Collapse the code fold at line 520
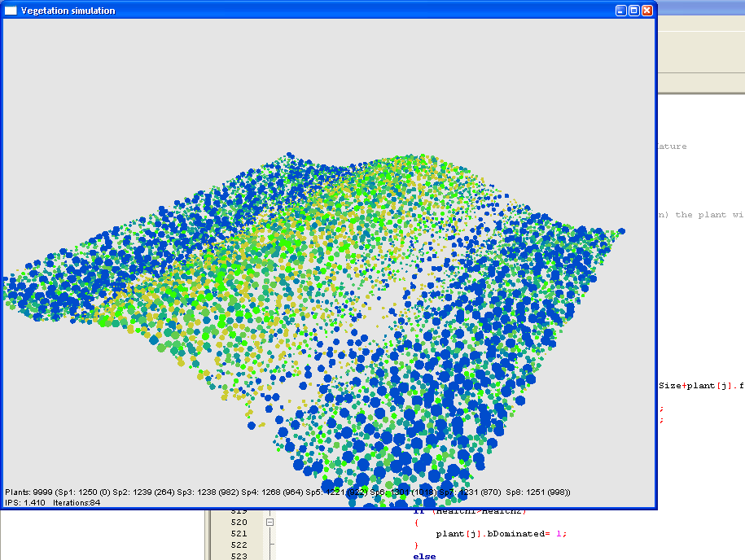 coord(270,523)
